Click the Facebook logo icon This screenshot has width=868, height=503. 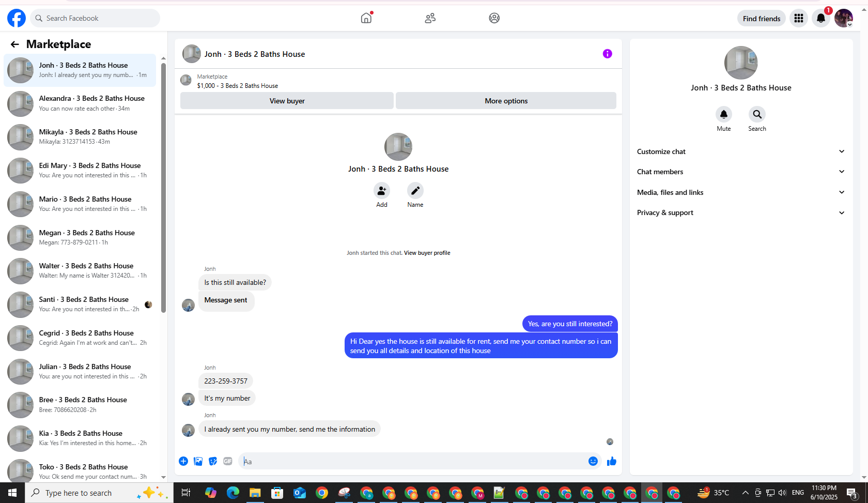17,18
